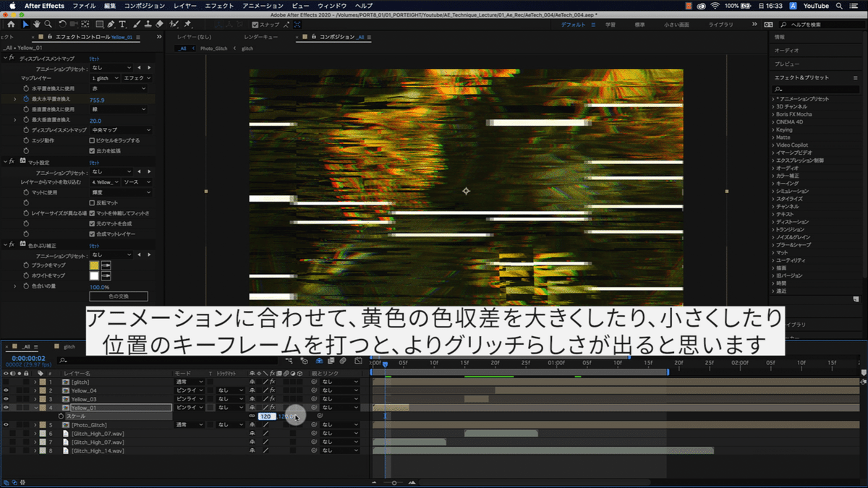The height and width of the screenshot is (488, 868).
Task: Select the Rectangle shape tool
Action: click(x=99, y=24)
